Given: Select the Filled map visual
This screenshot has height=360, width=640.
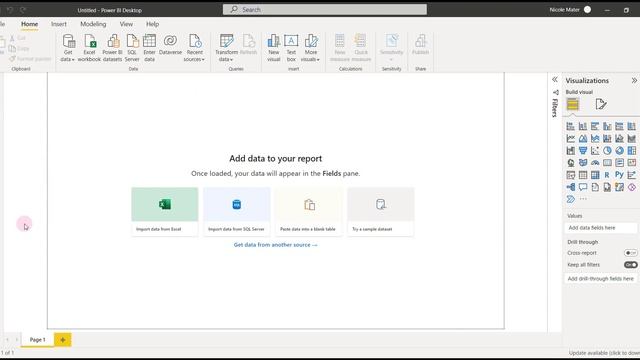Looking at the screenshot, I should point(583,163).
